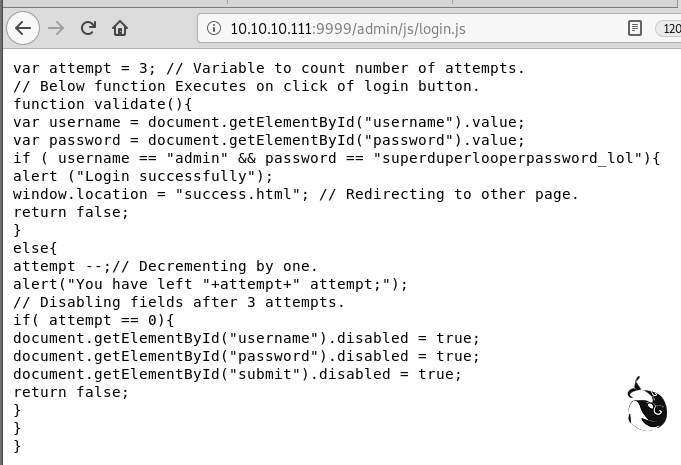Click the getElementById("submit").disabled line
681x465 pixels.
coord(237,374)
